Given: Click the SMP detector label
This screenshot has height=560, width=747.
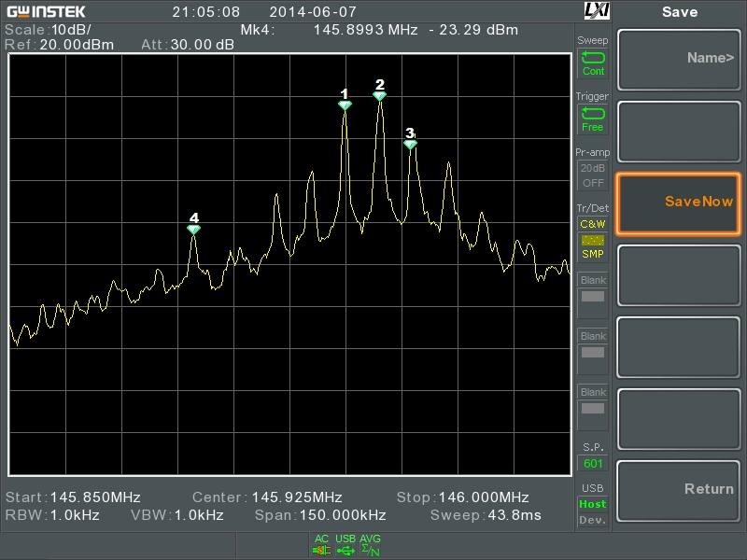Looking at the screenshot, I should click(x=593, y=254).
